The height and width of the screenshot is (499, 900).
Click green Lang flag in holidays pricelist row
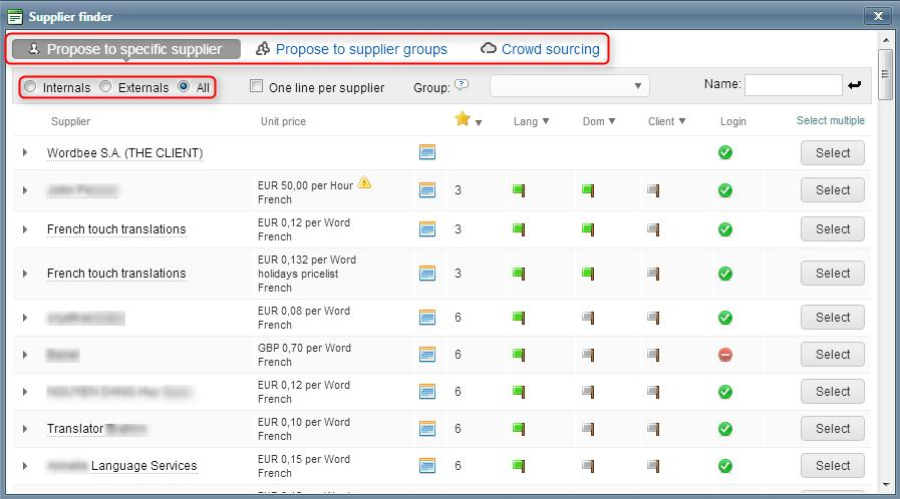pyautogui.click(x=518, y=273)
